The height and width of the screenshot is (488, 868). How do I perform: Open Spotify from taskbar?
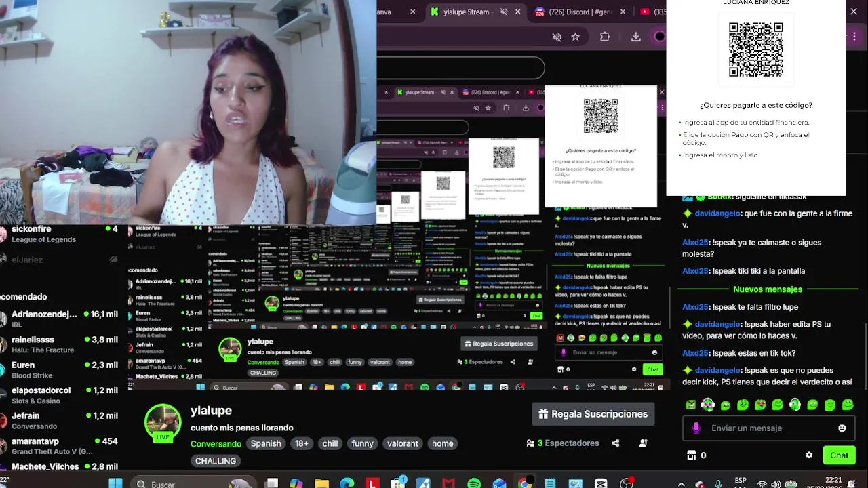coord(474,483)
